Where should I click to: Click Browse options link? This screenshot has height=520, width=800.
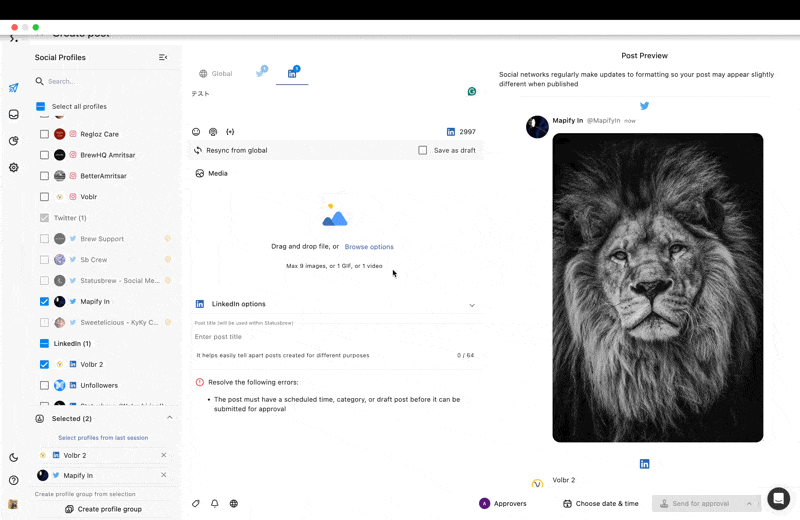pos(369,246)
